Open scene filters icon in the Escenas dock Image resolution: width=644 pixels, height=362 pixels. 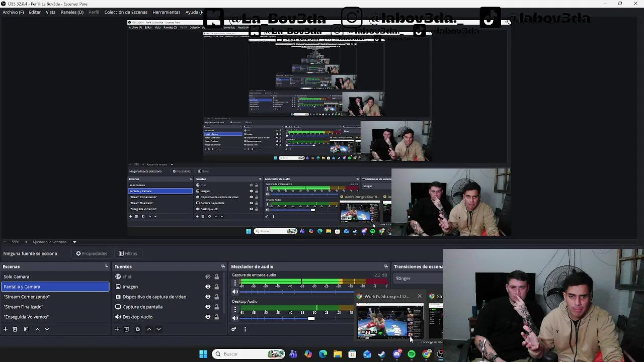pyautogui.click(x=26, y=329)
